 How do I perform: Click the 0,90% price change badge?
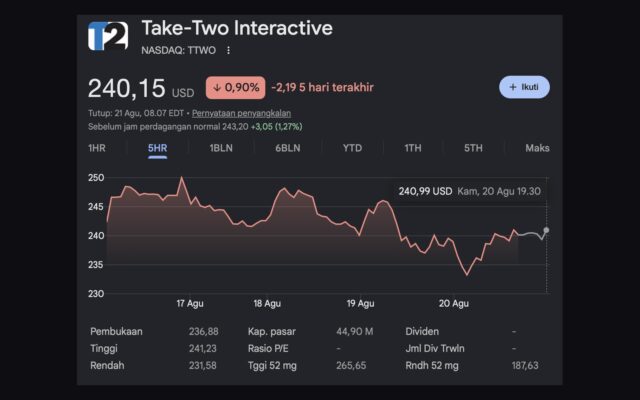pos(236,87)
